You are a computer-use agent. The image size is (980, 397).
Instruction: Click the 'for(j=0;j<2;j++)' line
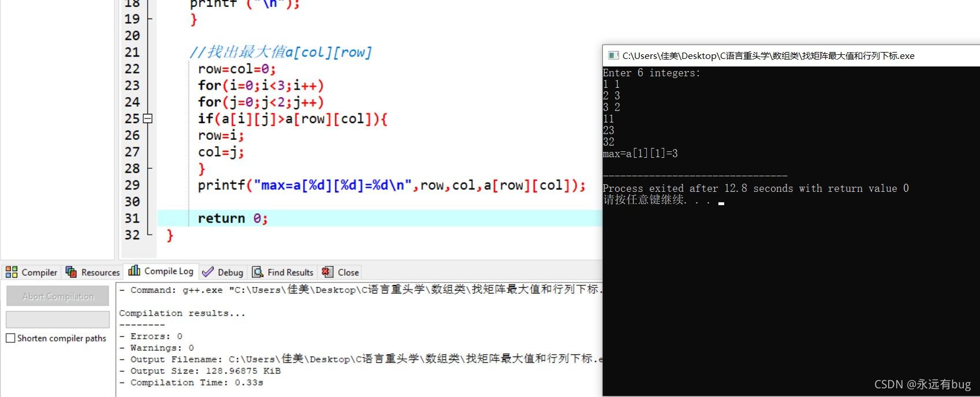click(x=260, y=102)
